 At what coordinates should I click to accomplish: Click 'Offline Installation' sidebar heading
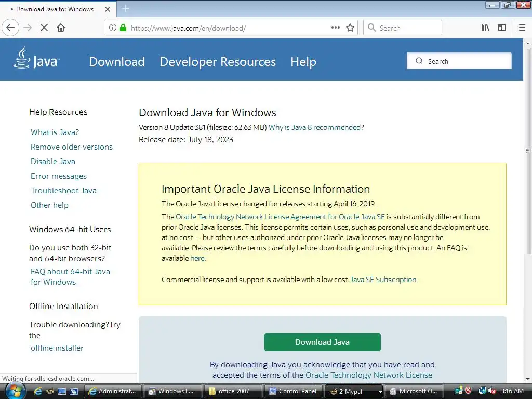click(63, 306)
